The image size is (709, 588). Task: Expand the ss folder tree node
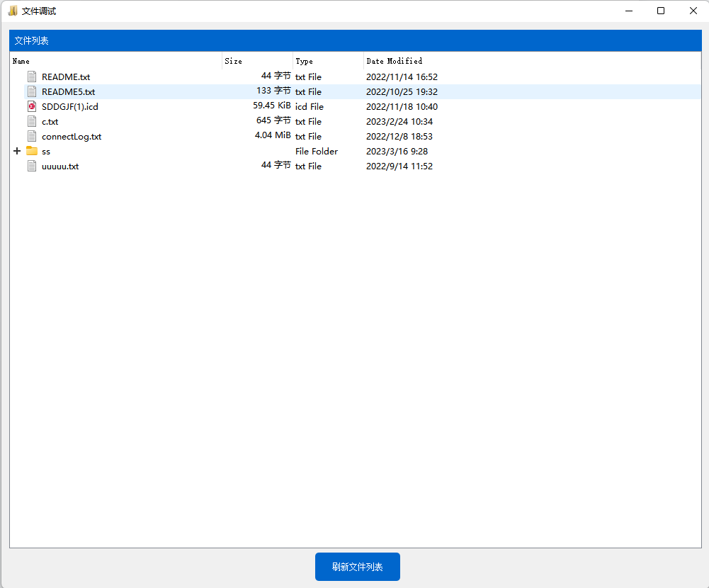tap(17, 151)
